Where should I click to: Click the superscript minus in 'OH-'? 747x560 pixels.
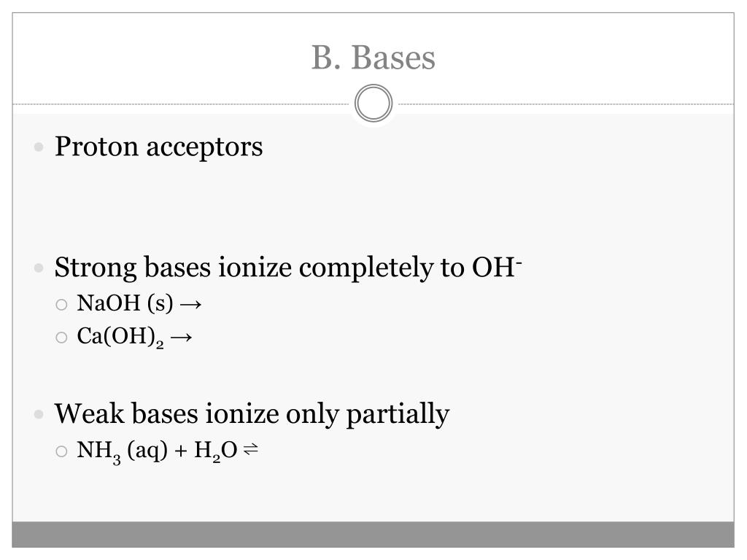(519, 262)
